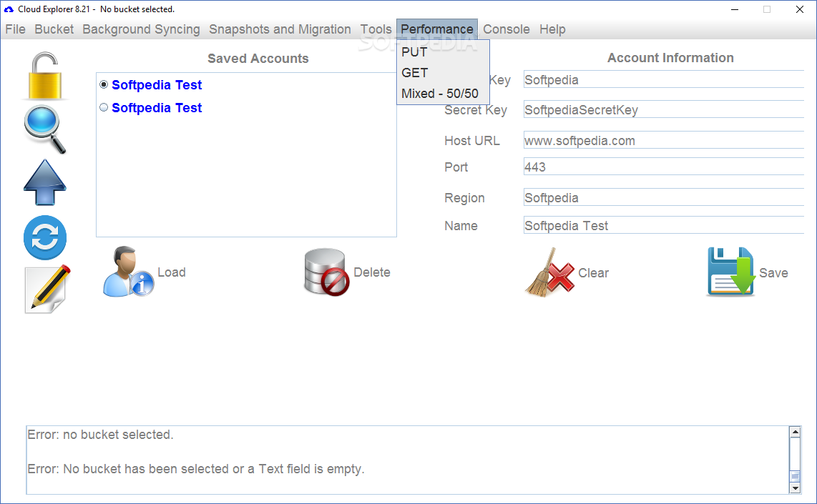Click the Saved Accounts heading
817x504 pixels.
pyautogui.click(x=258, y=59)
